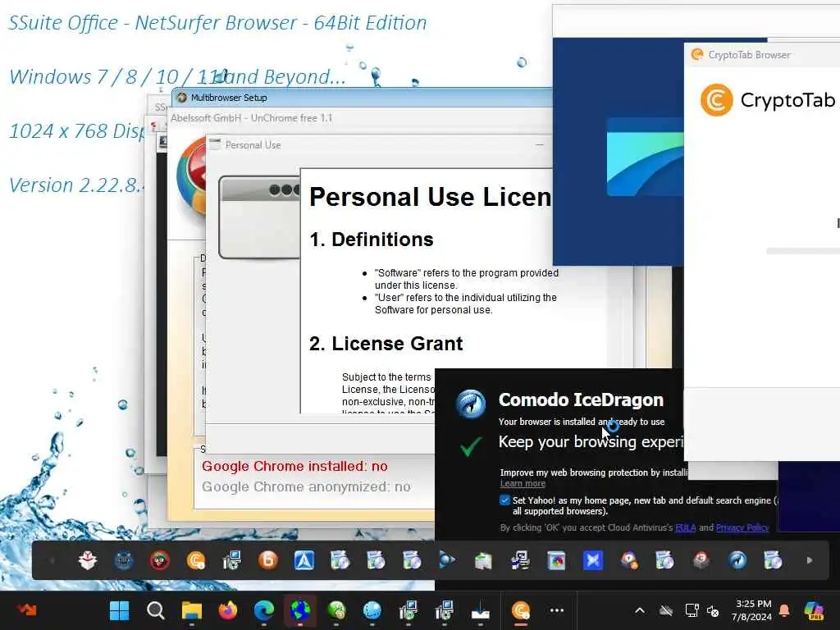Open the red gem dock icon
840x630 pixels.
click(x=701, y=560)
